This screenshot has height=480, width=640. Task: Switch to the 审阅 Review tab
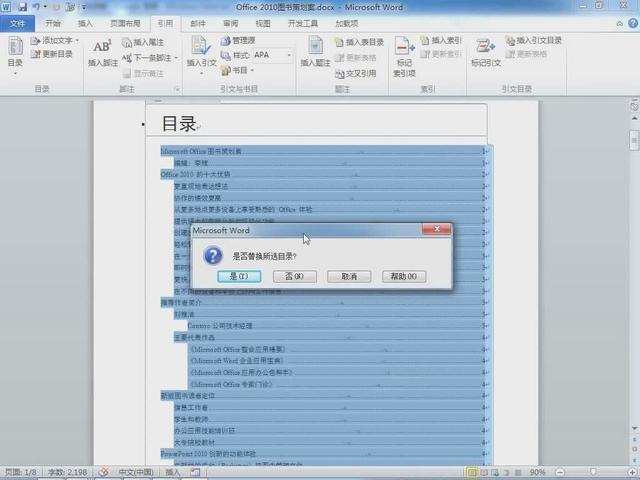(x=231, y=24)
